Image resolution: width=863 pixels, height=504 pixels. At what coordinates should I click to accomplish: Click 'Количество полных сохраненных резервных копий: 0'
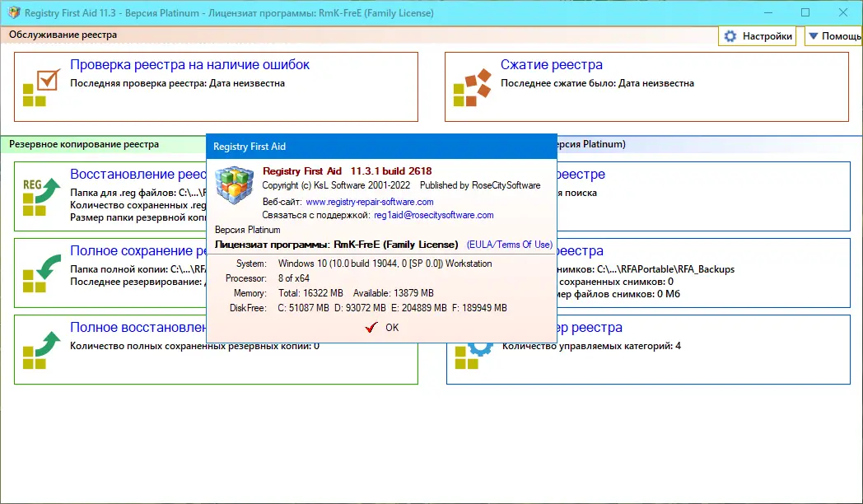[194, 346]
